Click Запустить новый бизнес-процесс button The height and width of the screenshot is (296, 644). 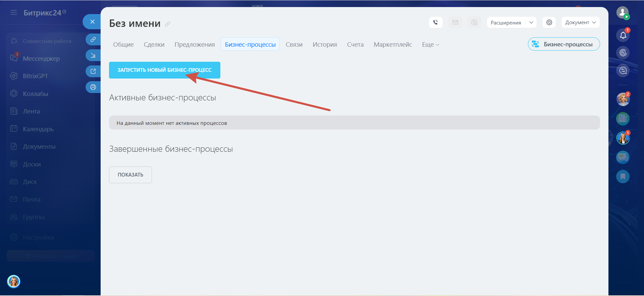165,70
